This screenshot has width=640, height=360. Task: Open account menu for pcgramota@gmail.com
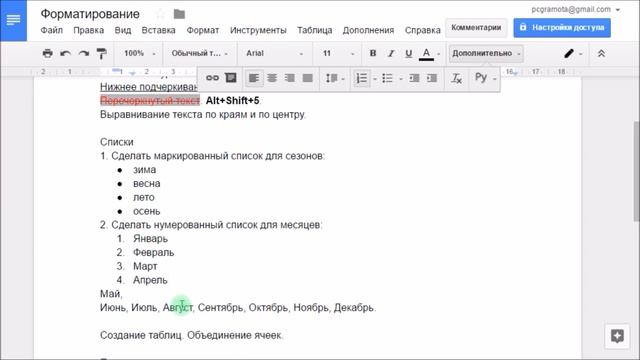pyautogui.click(x=576, y=9)
